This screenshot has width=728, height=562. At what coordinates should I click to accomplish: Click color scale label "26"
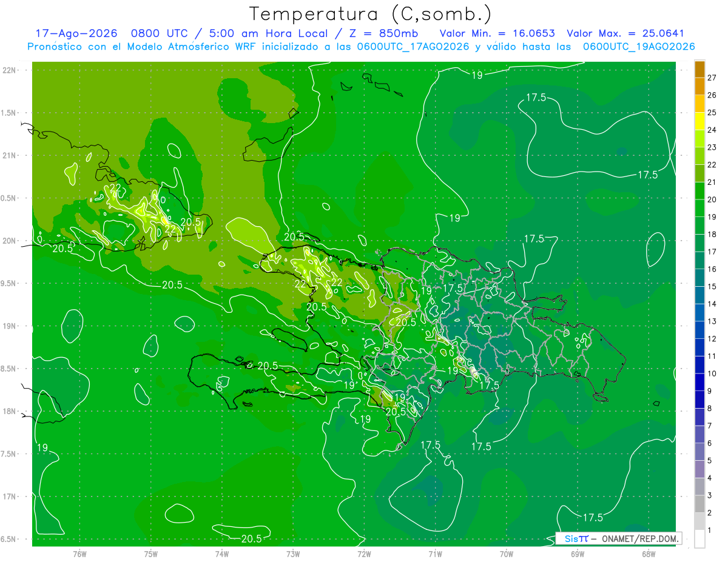(712, 95)
